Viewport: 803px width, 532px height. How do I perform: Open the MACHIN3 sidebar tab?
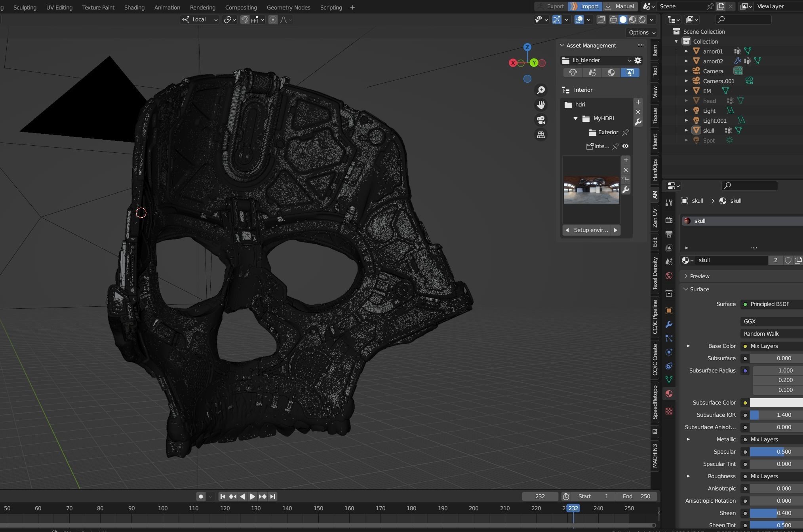coord(655,456)
